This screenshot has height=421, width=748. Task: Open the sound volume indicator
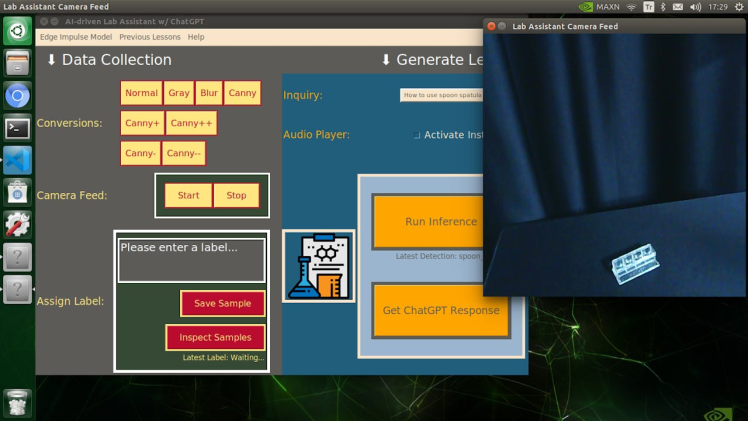point(695,7)
